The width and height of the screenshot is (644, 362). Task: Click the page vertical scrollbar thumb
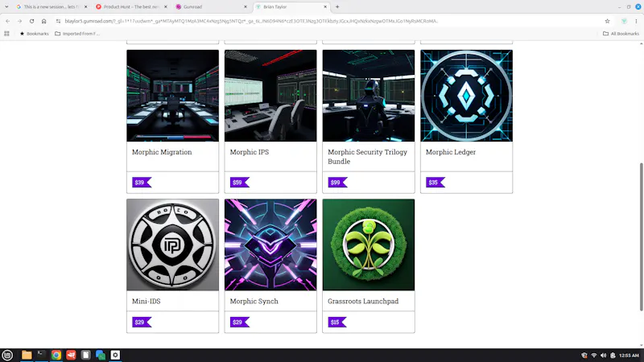(641, 237)
